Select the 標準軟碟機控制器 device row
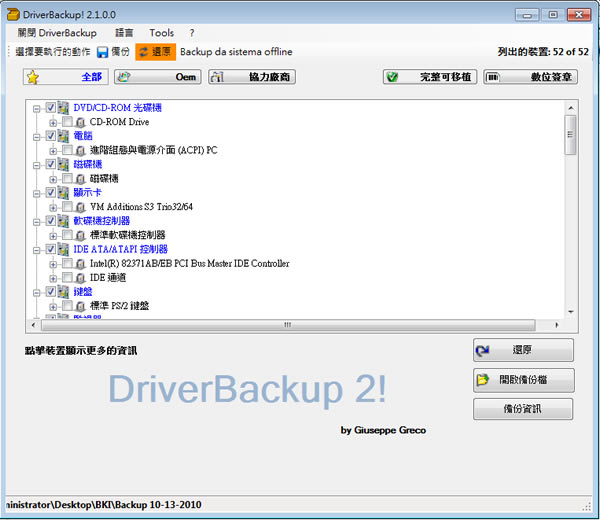Image resolution: width=600 pixels, height=520 pixels. click(127, 235)
